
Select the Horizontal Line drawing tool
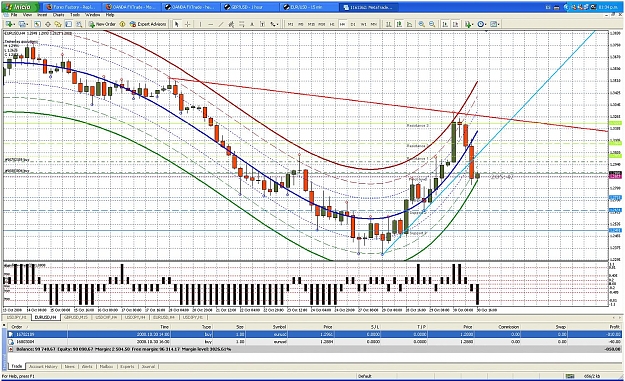pos(210,24)
